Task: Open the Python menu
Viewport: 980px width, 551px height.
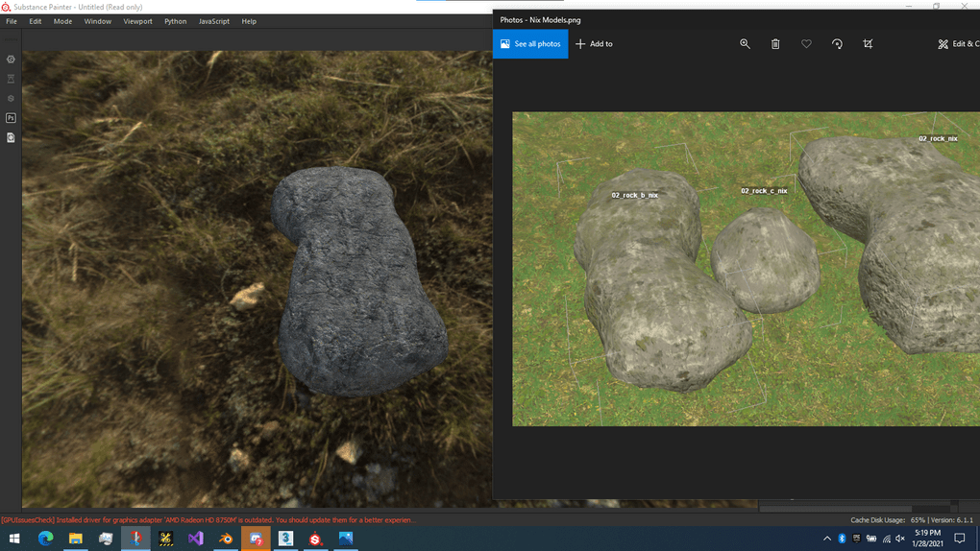Action: [x=175, y=21]
